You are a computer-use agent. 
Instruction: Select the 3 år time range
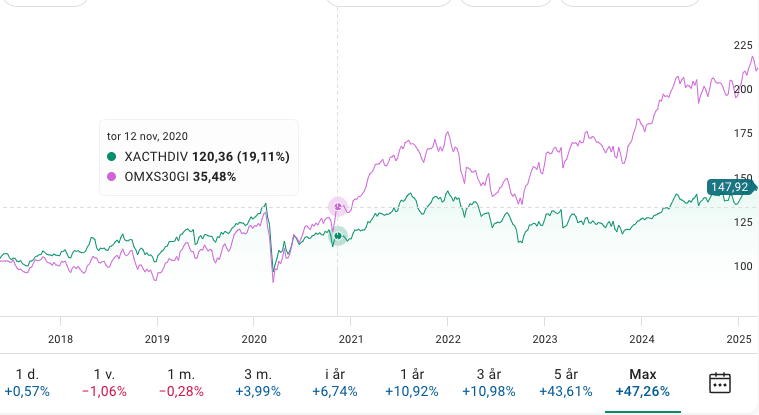point(490,381)
